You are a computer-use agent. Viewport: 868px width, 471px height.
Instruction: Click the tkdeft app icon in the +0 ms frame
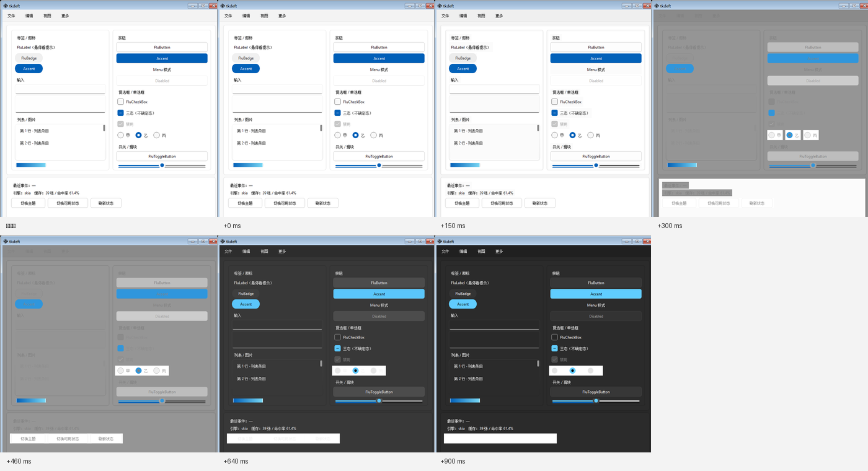pyautogui.click(x=221, y=6)
